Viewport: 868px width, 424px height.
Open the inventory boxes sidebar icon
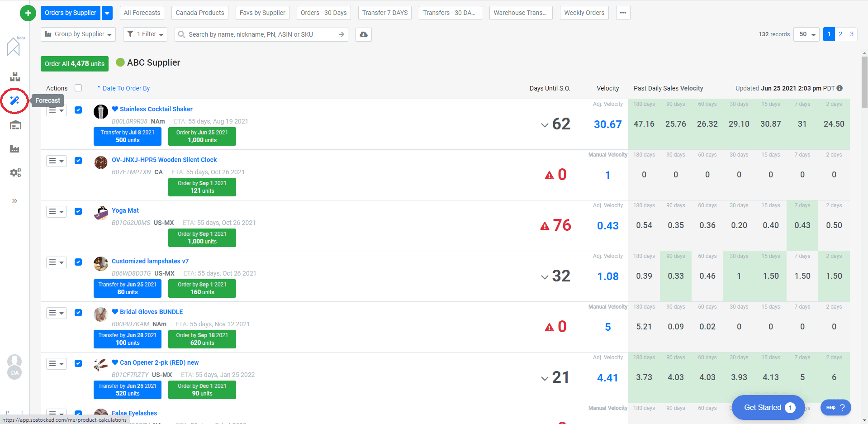[15, 76]
